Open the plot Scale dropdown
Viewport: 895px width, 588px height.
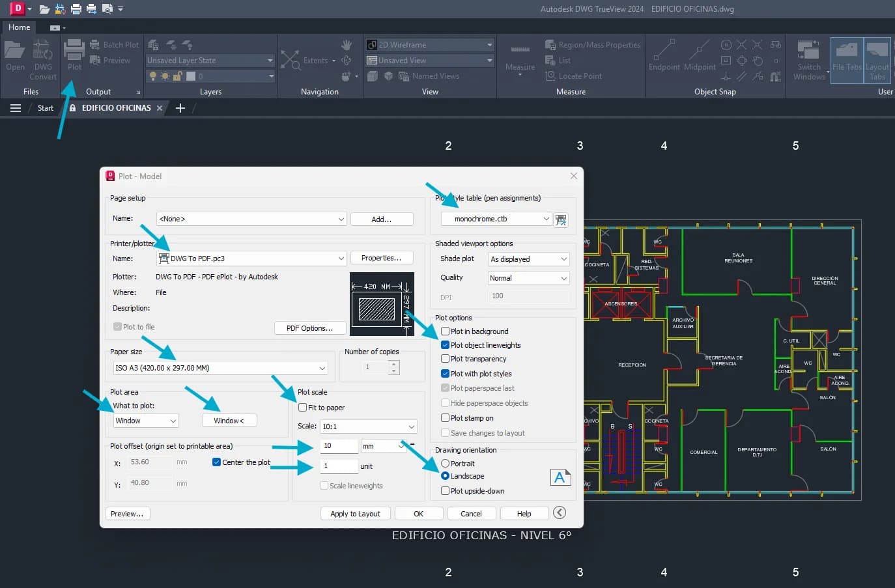click(x=369, y=427)
